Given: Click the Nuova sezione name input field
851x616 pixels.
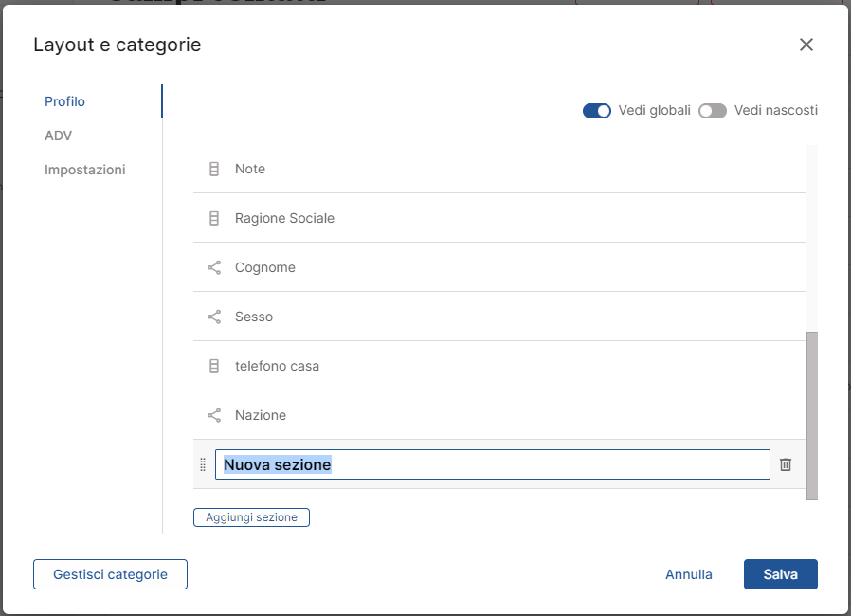Looking at the screenshot, I should click(x=492, y=464).
